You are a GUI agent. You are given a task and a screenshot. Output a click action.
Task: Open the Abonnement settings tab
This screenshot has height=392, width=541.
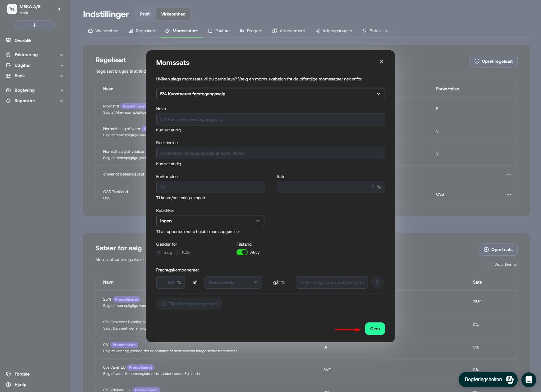288,31
